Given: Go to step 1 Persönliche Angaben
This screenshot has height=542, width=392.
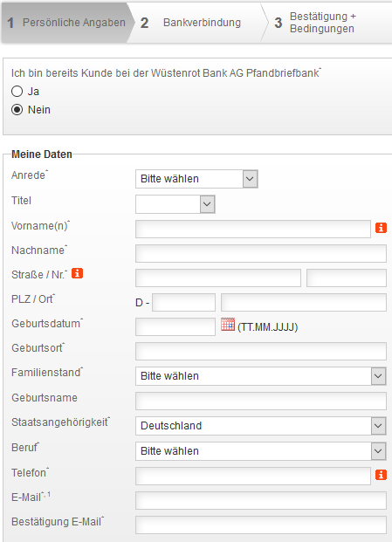Looking at the screenshot, I should [66, 23].
